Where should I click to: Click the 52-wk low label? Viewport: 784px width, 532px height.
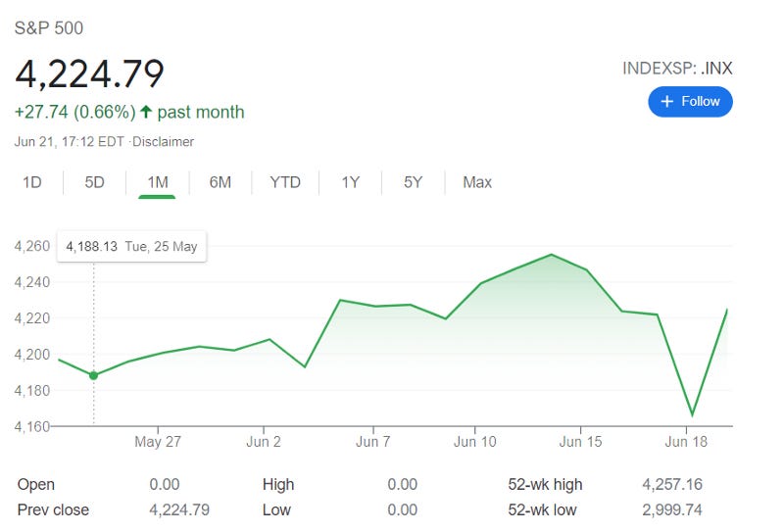coord(542,509)
